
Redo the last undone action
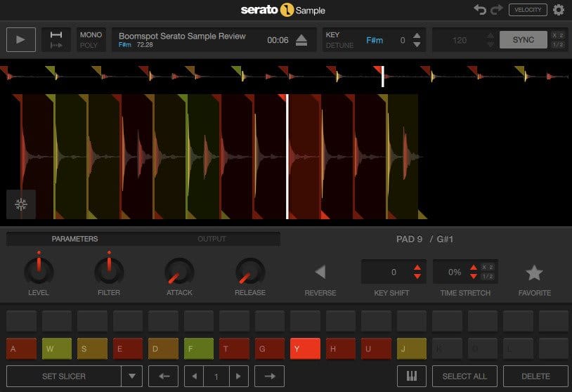(x=497, y=9)
